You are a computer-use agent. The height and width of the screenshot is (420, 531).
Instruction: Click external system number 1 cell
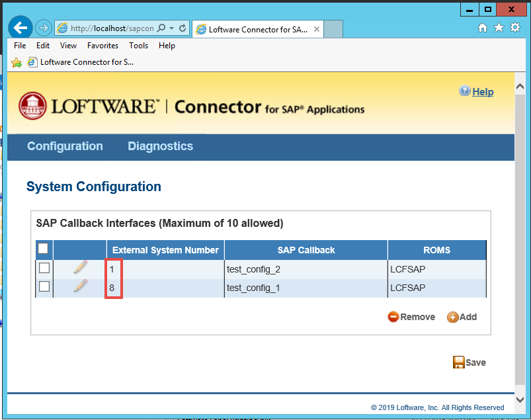tap(165, 269)
